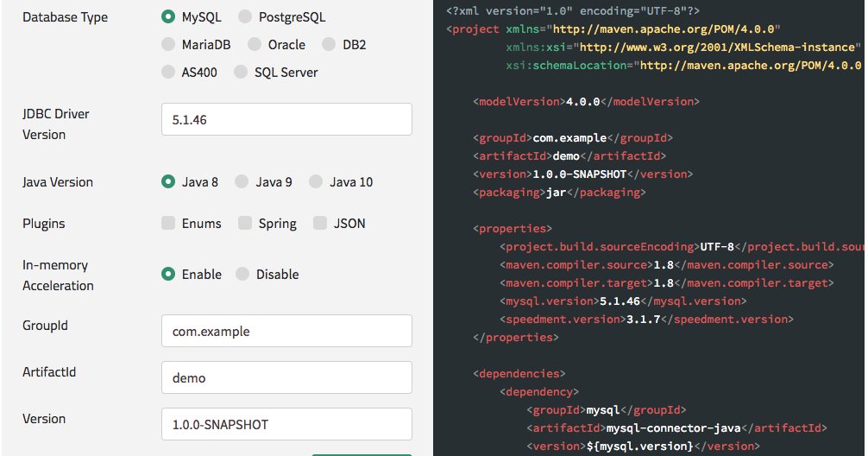Viewport: 868px width, 456px height.
Task: Click the Version input containing 1.0.0-SNAPSHOT
Action: click(286, 424)
